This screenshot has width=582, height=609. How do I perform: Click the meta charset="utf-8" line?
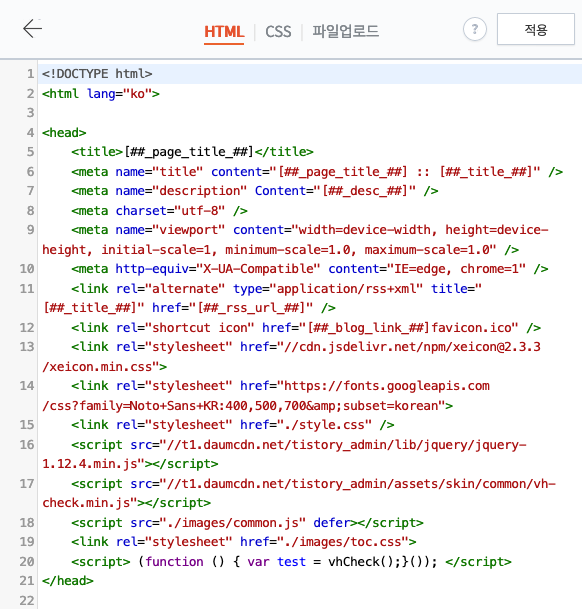159,211
